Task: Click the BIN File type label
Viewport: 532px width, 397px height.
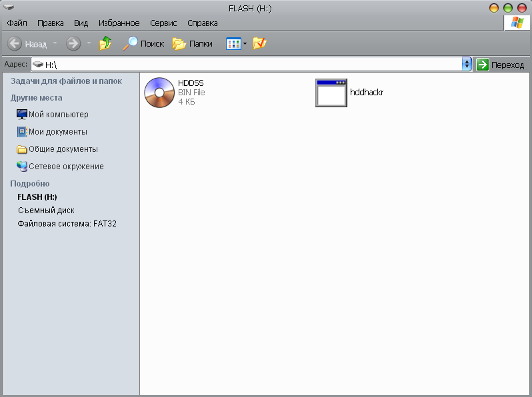Action: [191, 92]
